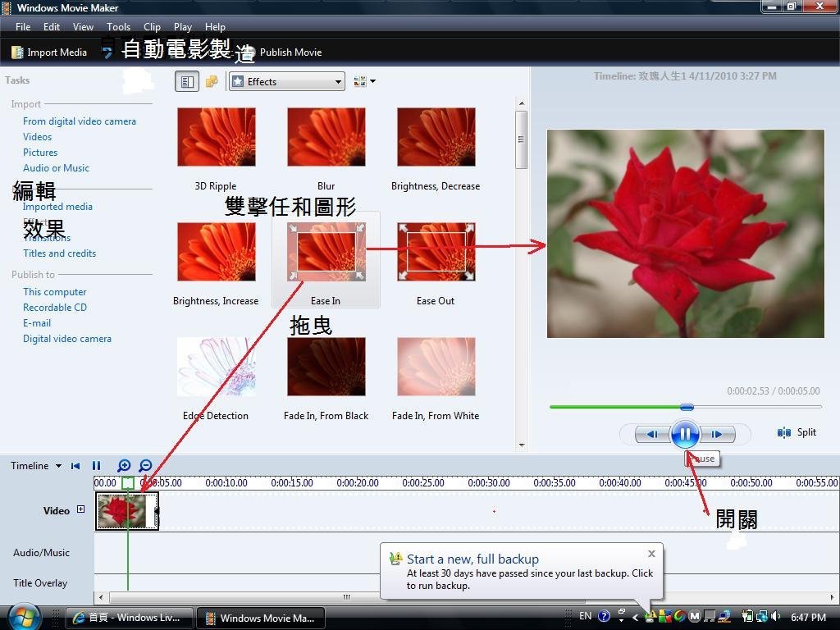Open Titles and credits link
840x630 pixels.
[x=59, y=253]
